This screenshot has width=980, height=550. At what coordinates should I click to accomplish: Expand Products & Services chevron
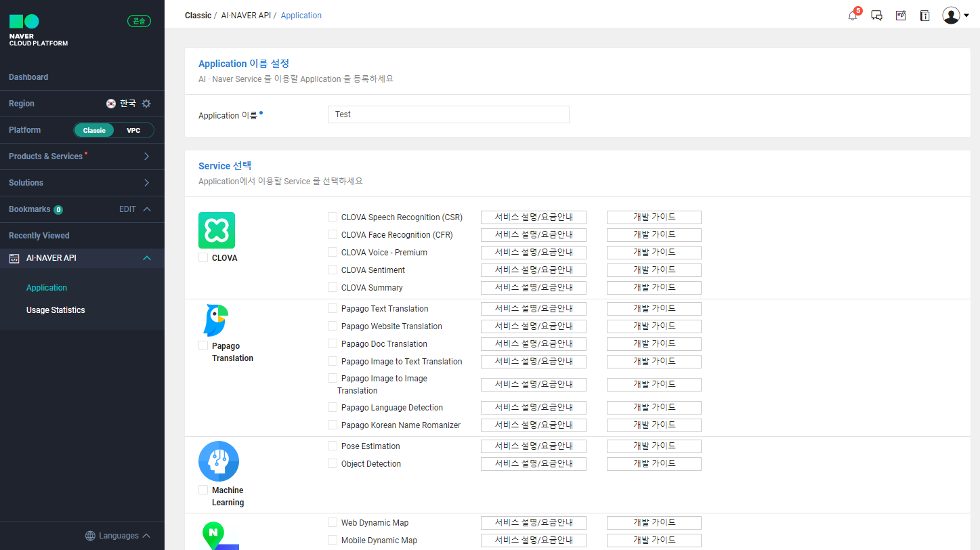[x=147, y=156]
